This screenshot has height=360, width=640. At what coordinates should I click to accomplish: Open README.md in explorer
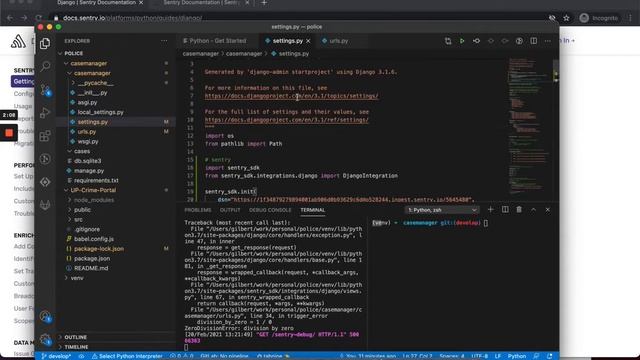91,268
